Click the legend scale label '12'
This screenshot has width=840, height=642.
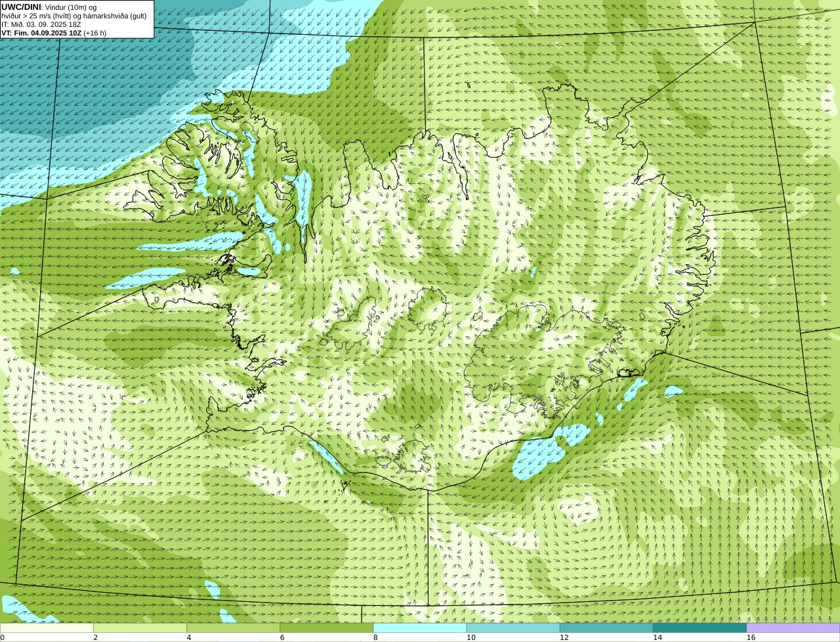(x=564, y=637)
